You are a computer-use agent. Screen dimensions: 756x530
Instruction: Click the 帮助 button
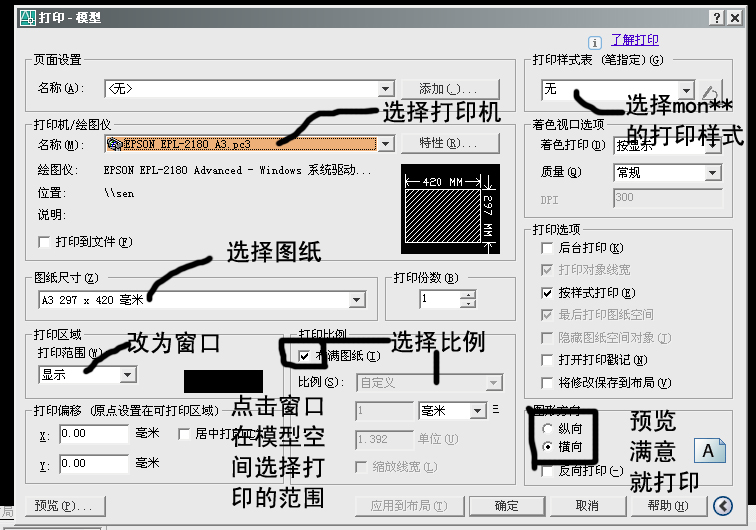[x=668, y=506]
